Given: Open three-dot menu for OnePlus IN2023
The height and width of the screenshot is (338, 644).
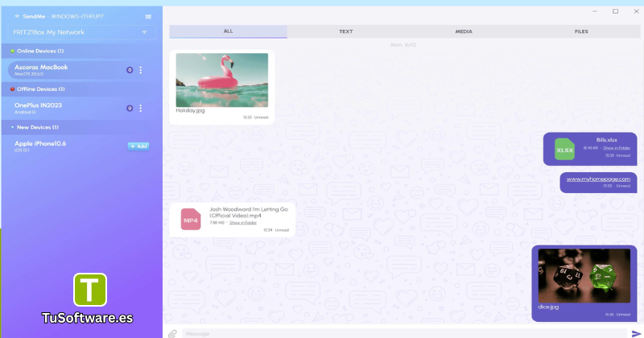Looking at the screenshot, I should click(x=140, y=109).
